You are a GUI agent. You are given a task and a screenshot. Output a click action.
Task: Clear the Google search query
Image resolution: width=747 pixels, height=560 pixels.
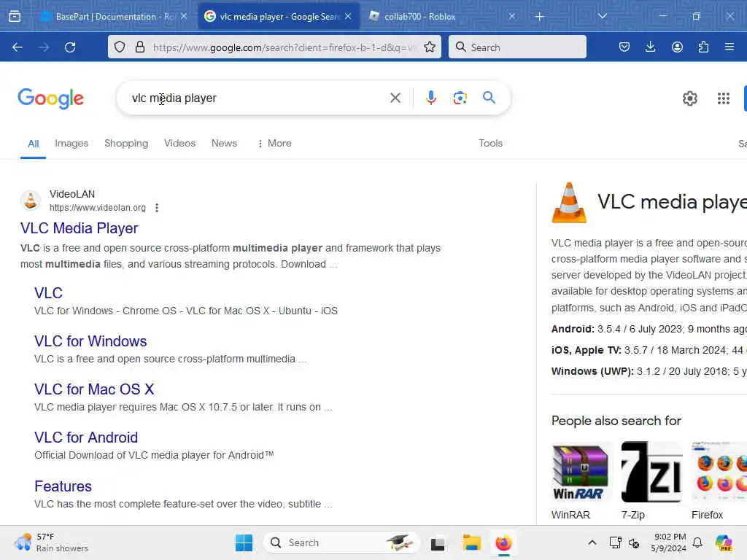pos(395,98)
